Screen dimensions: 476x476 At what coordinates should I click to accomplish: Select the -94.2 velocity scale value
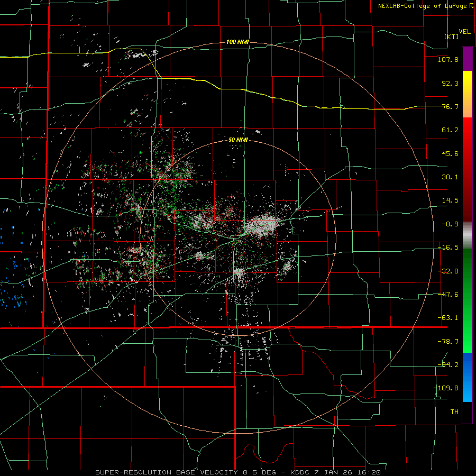click(x=448, y=365)
